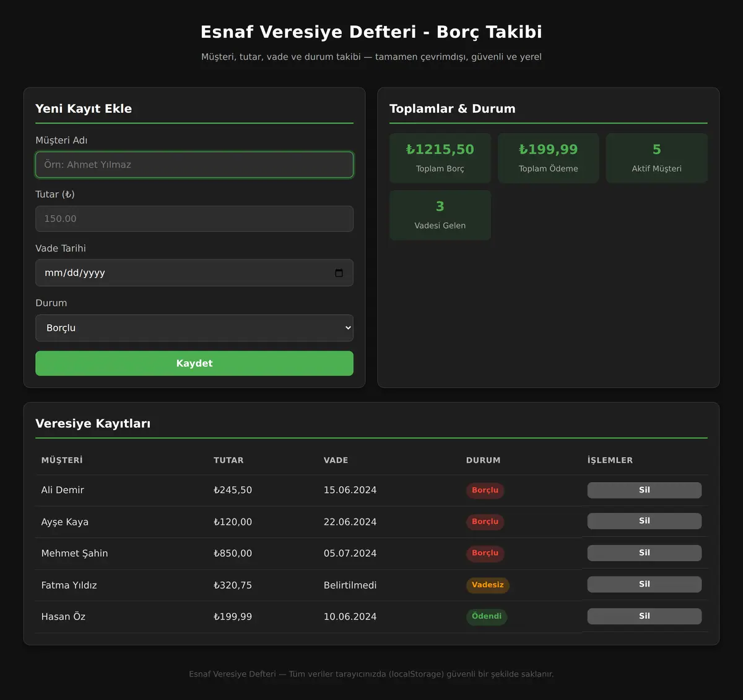Click the Belirtilmedi due date cell
Screen dimensions: 743x700
coord(350,585)
